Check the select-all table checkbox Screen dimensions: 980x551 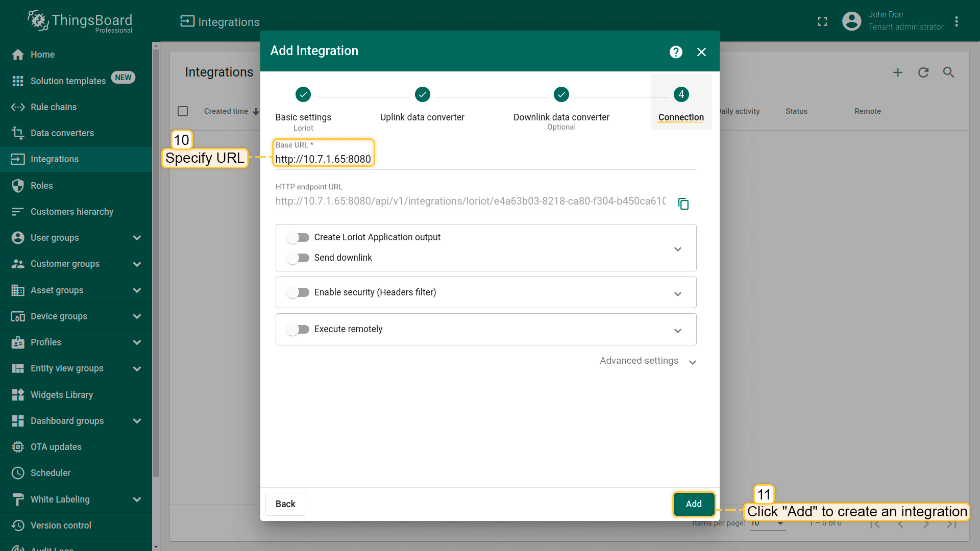(183, 111)
